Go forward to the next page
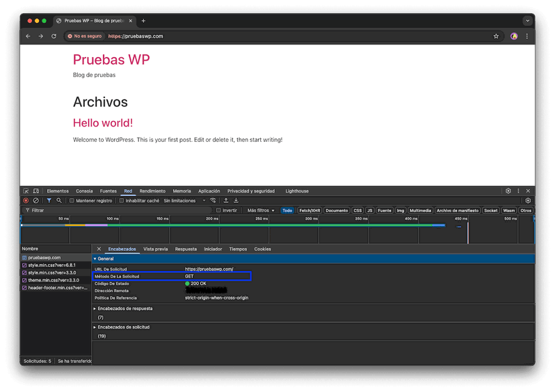 [x=41, y=36]
